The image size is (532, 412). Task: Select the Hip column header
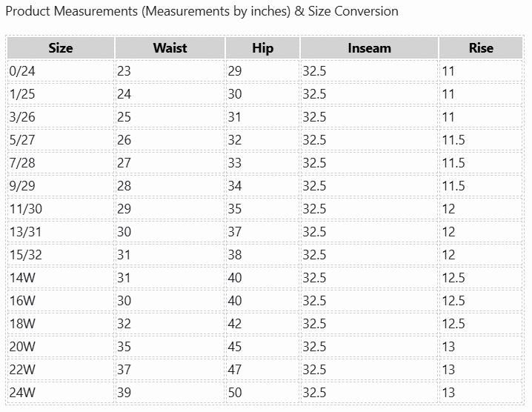(262, 48)
